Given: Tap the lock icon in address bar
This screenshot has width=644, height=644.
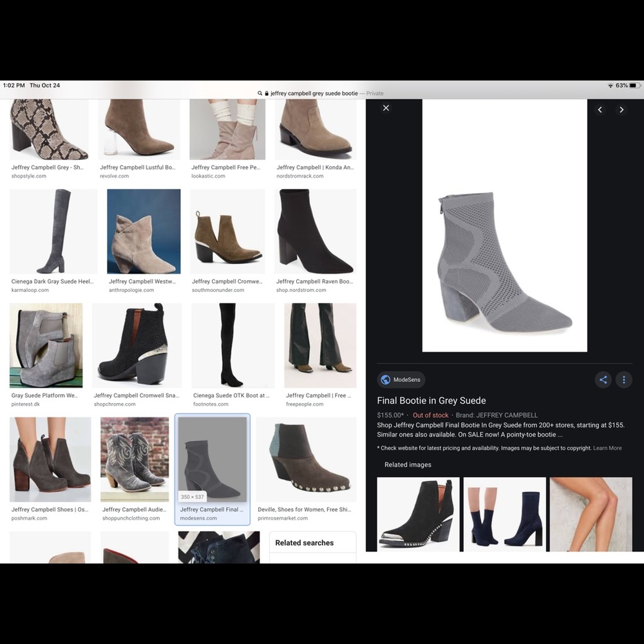Looking at the screenshot, I should (x=267, y=93).
